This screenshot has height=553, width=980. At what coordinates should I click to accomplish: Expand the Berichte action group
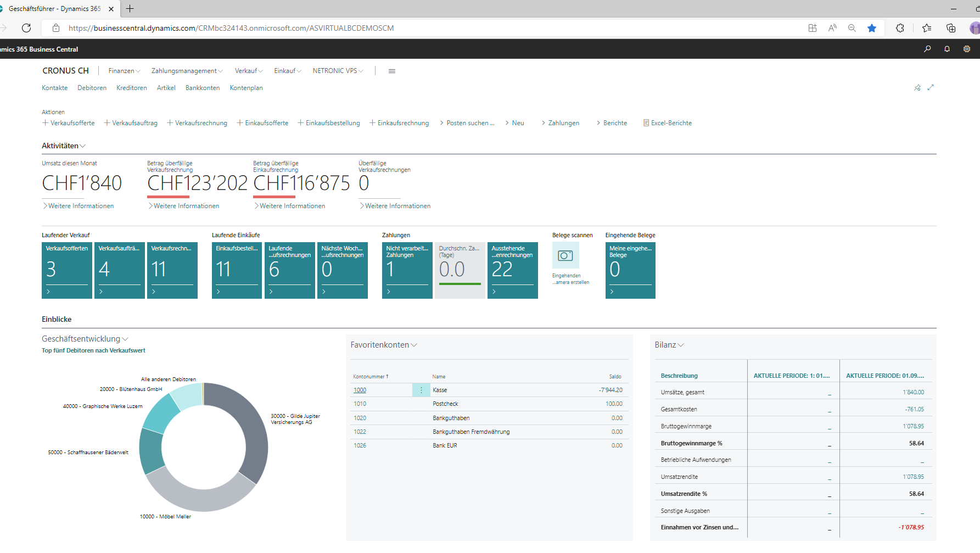[612, 123]
